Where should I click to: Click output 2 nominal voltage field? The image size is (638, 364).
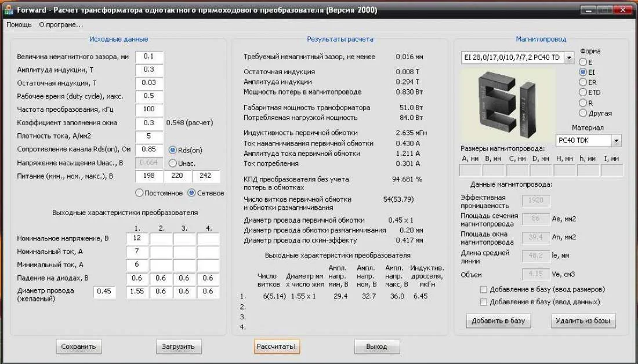pos(161,239)
